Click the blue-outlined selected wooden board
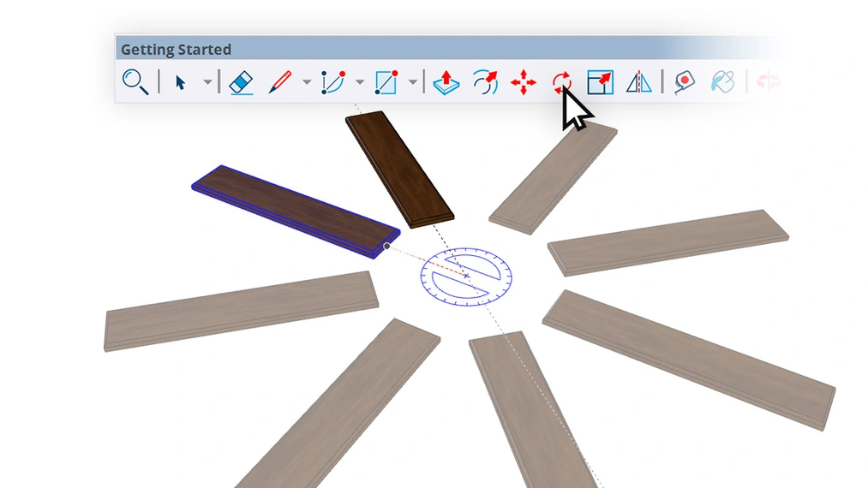The image size is (868, 488). click(x=294, y=209)
